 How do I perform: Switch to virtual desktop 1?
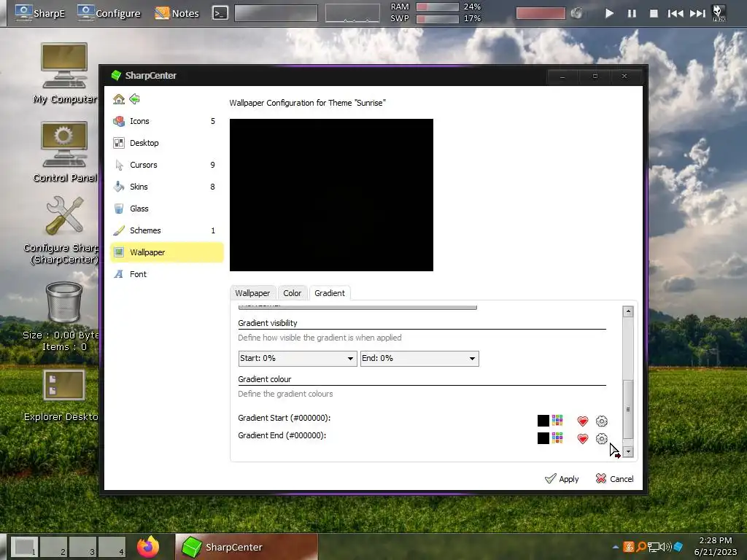point(24,547)
